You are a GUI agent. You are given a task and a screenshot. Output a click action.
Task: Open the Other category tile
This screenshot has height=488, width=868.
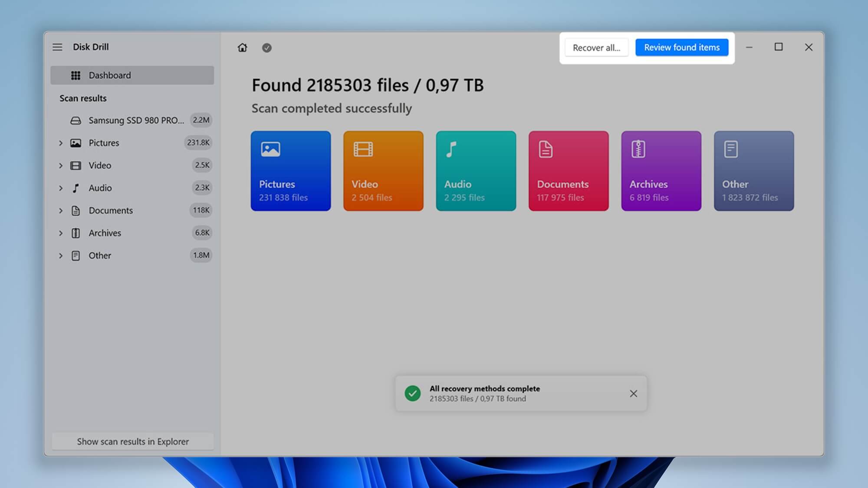point(754,171)
